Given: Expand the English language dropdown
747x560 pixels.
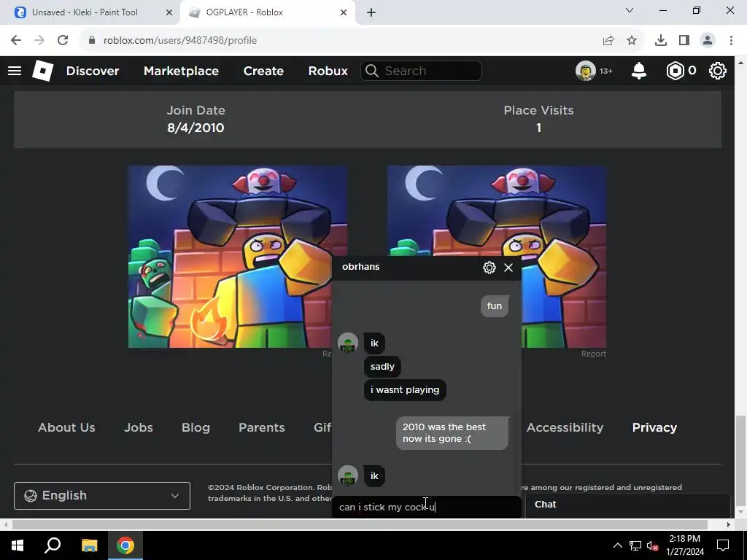Looking at the screenshot, I should pos(102,496).
